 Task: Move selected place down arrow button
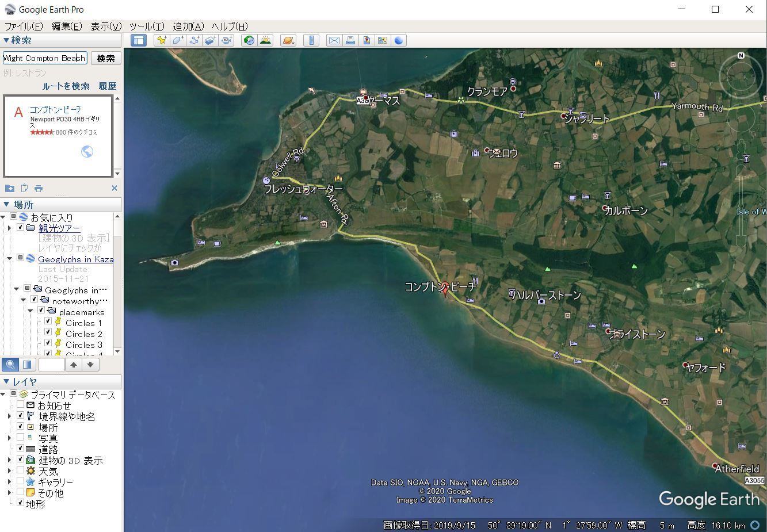[90, 365]
